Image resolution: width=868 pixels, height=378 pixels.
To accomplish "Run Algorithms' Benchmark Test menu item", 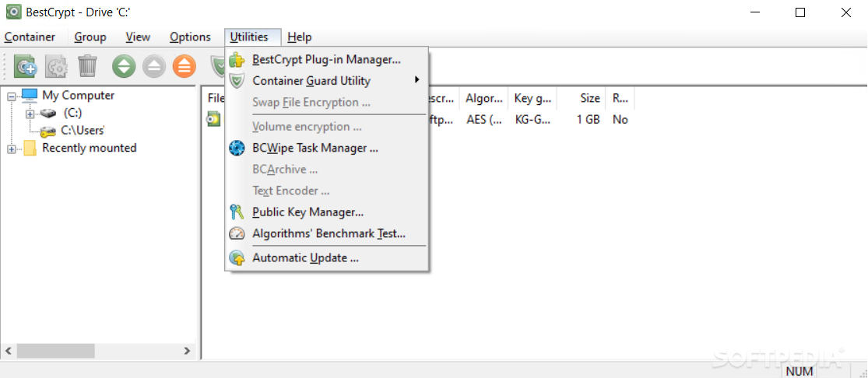I will pos(327,233).
